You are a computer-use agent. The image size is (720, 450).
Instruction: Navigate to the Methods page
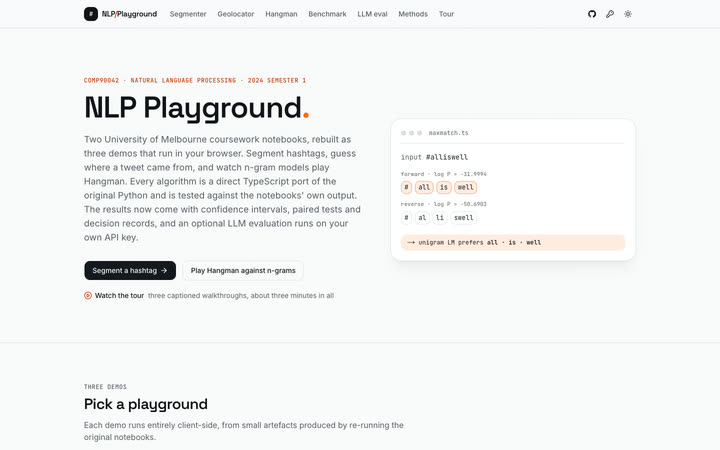(x=413, y=14)
